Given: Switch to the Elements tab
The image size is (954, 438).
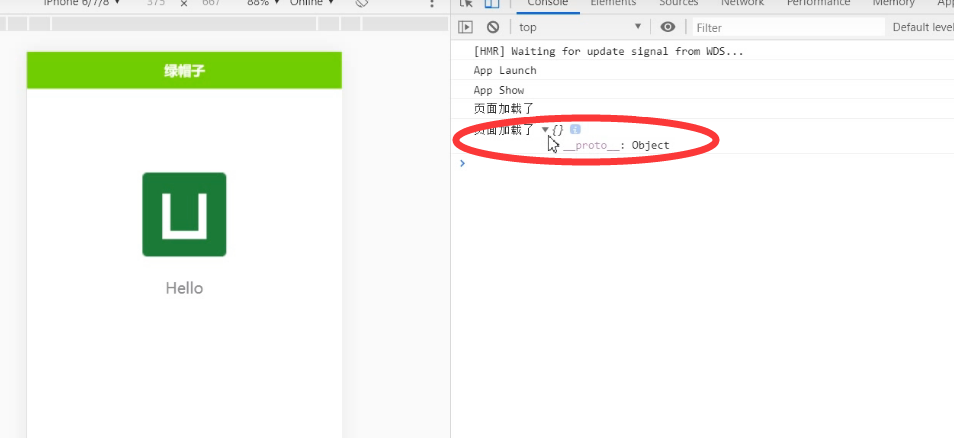Looking at the screenshot, I should tap(613, 4).
